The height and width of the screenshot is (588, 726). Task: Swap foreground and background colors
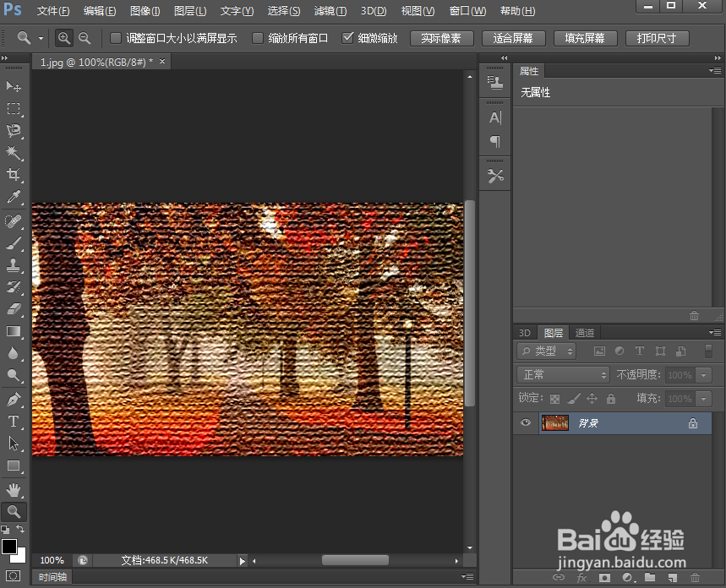pyautogui.click(x=20, y=529)
